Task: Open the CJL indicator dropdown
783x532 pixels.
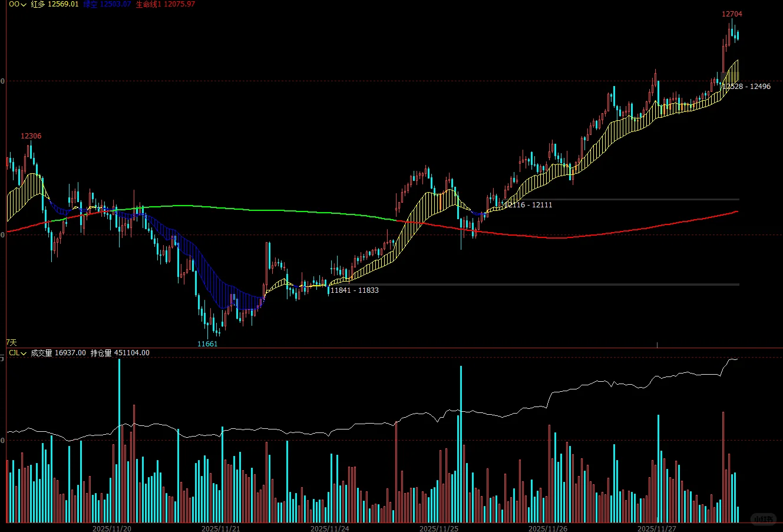Action: tap(18, 353)
